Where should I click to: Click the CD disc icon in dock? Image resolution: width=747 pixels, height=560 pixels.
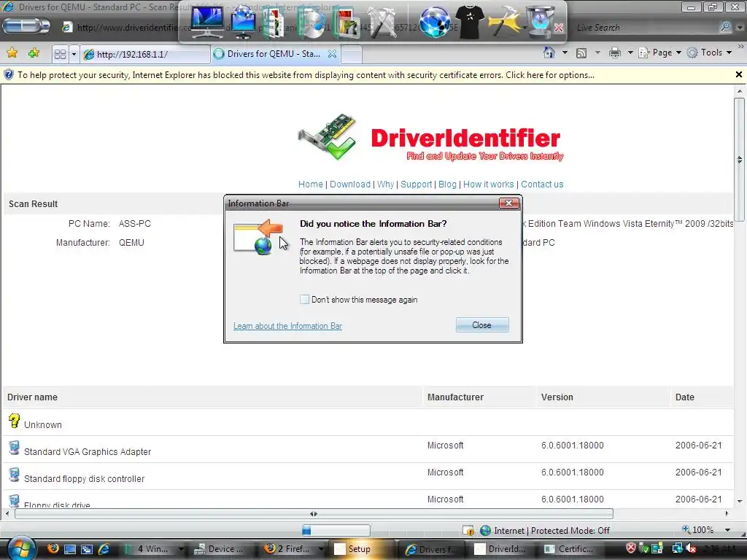[311, 23]
